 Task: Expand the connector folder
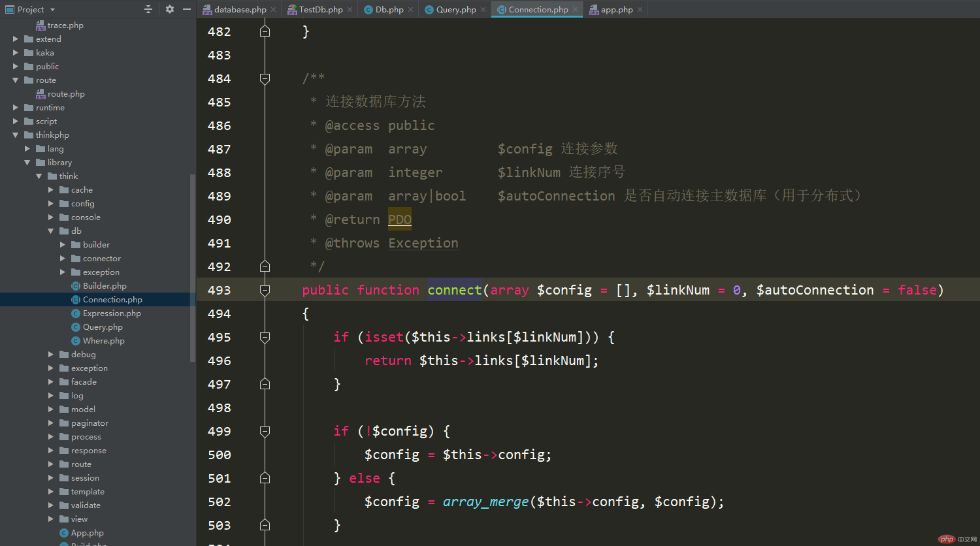63,259
